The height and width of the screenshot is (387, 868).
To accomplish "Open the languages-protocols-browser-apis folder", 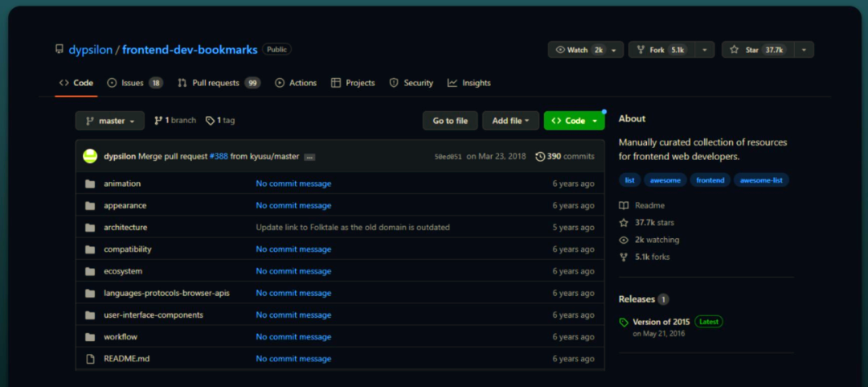I will tap(166, 294).
